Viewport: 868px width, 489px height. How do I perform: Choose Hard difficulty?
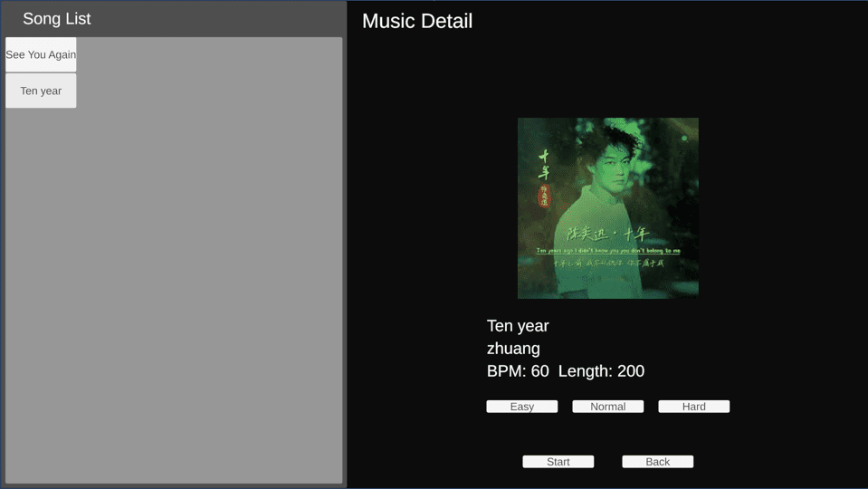click(x=694, y=407)
